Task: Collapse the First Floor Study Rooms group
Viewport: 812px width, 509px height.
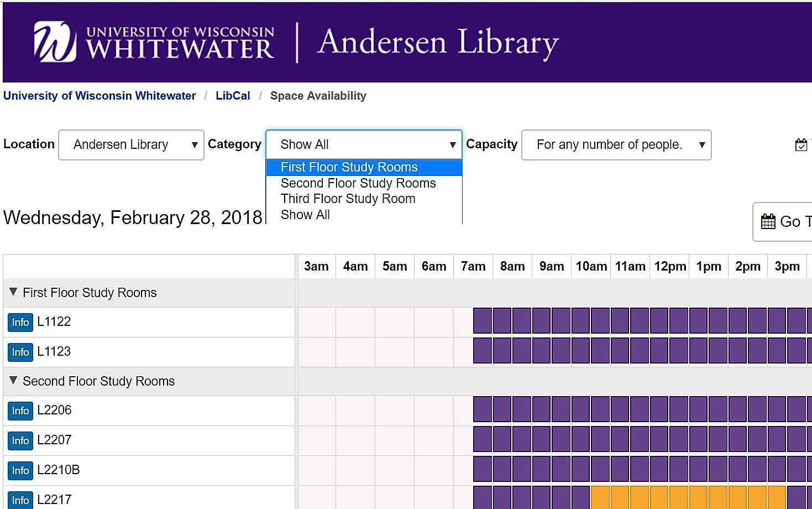Action: pos(13,292)
